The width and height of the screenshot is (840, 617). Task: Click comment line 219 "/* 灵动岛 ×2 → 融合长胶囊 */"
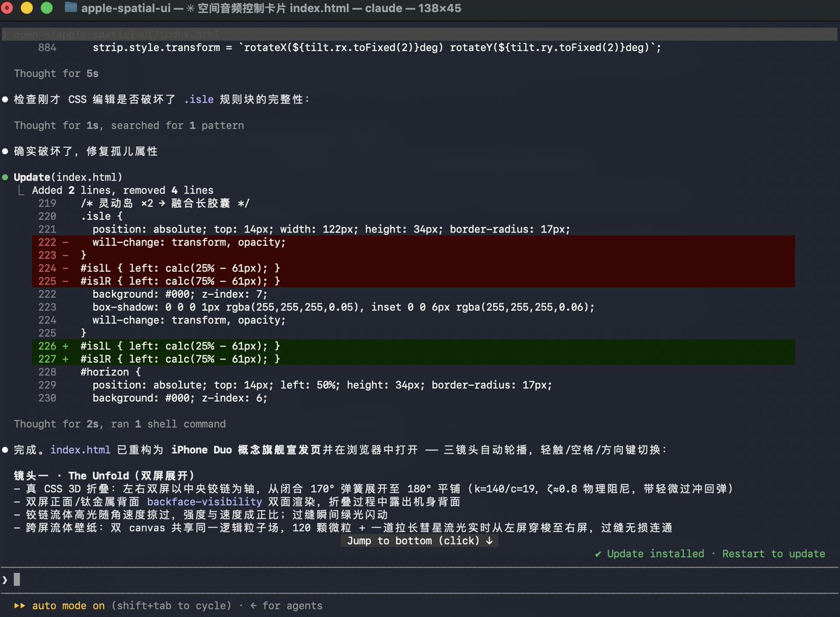(165, 204)
